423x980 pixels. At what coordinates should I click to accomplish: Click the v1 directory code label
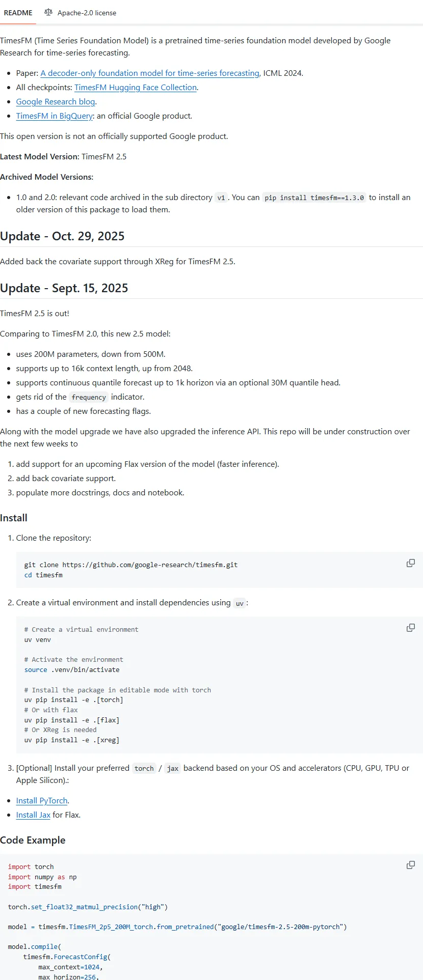tap(221, 198)
